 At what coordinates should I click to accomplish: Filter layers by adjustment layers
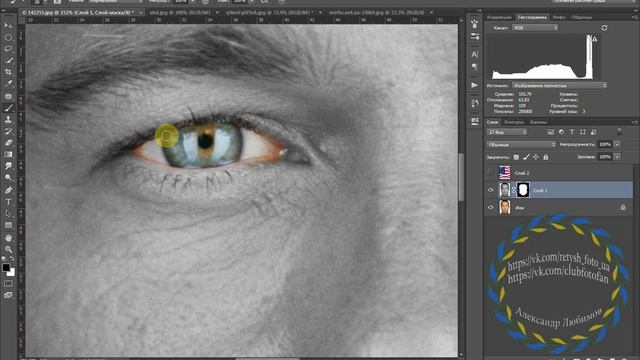click(x=561, y=132)
